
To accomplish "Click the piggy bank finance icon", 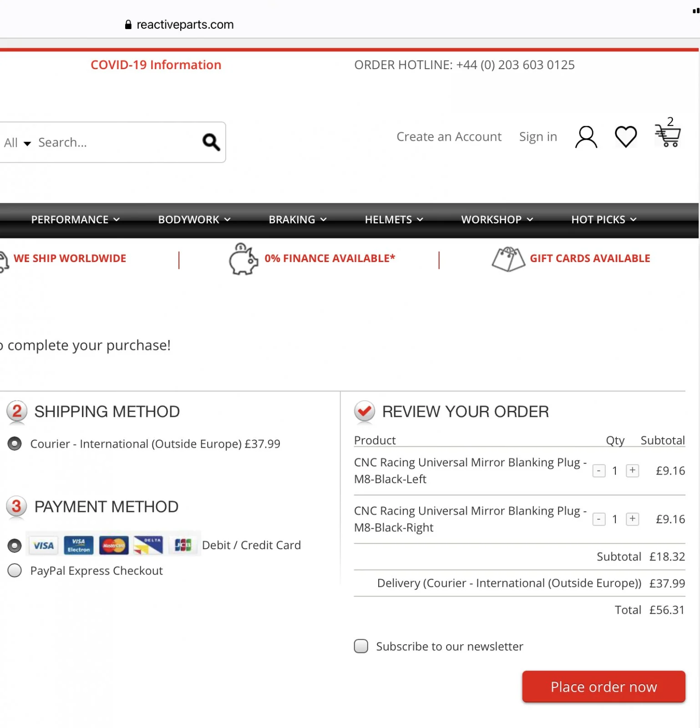I will [x=243, y=259].
